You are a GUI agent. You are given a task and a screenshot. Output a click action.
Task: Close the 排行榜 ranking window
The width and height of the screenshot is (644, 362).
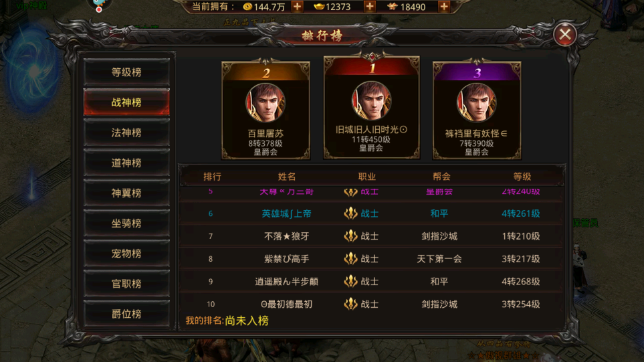[x=565, y=35]
